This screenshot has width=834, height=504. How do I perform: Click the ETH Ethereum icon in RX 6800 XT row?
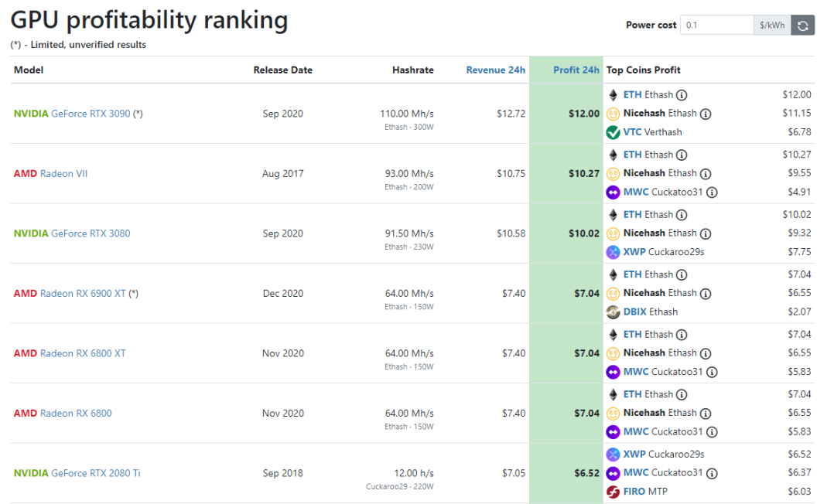(614, 335)
